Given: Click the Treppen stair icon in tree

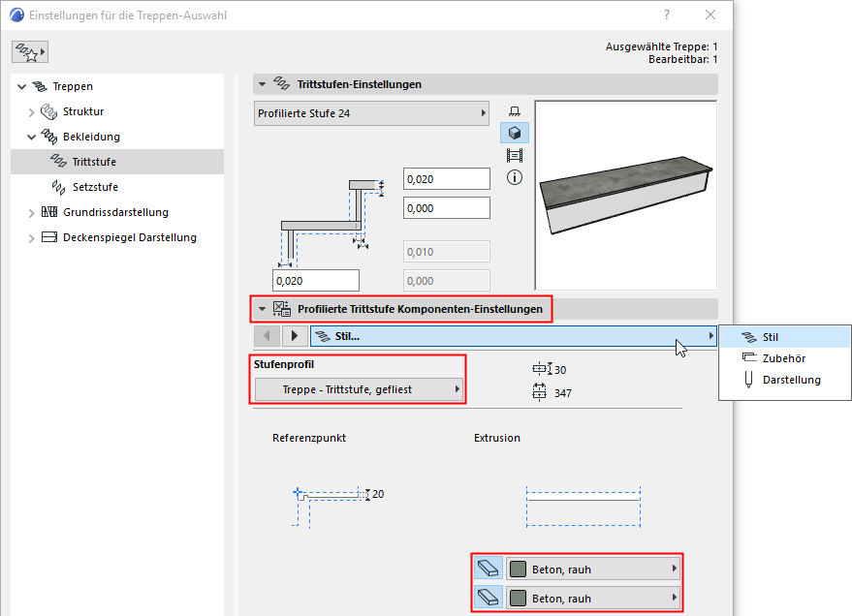Looking at the screenshot, I should pos(40,86).
